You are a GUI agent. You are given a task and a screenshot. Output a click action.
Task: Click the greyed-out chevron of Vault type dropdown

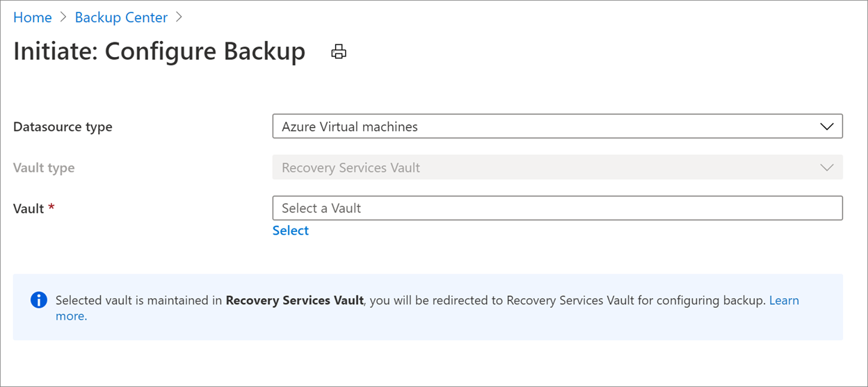pyautogui.click(x=827, y=167)
